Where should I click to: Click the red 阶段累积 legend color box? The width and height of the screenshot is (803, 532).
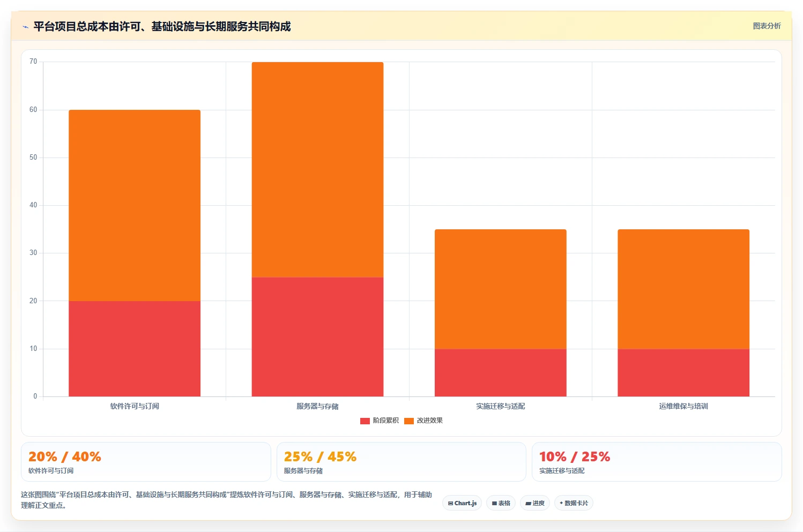tap(365, 421)
